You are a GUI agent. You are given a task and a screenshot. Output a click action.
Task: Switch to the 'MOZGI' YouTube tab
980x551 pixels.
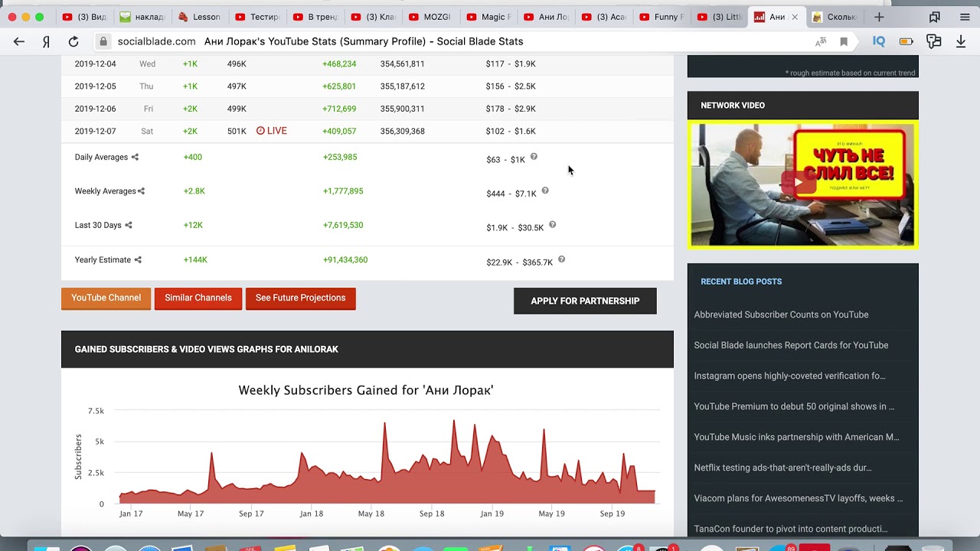pos(430,17)
